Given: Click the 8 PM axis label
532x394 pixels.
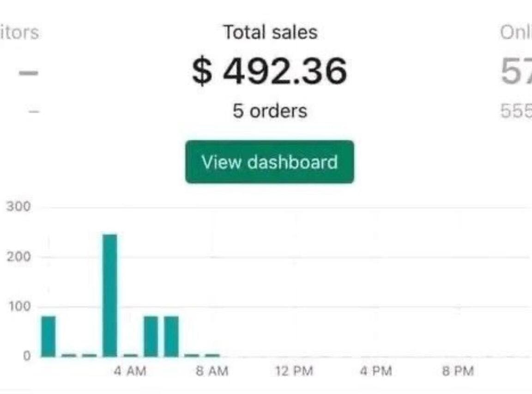Looking at the screenshot, I should pos(458,371).
